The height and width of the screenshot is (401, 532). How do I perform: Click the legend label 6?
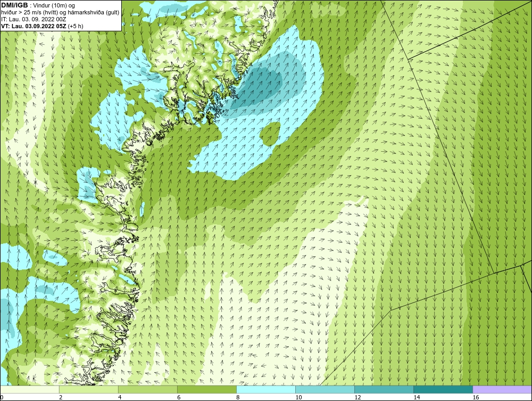click(179, 397)
